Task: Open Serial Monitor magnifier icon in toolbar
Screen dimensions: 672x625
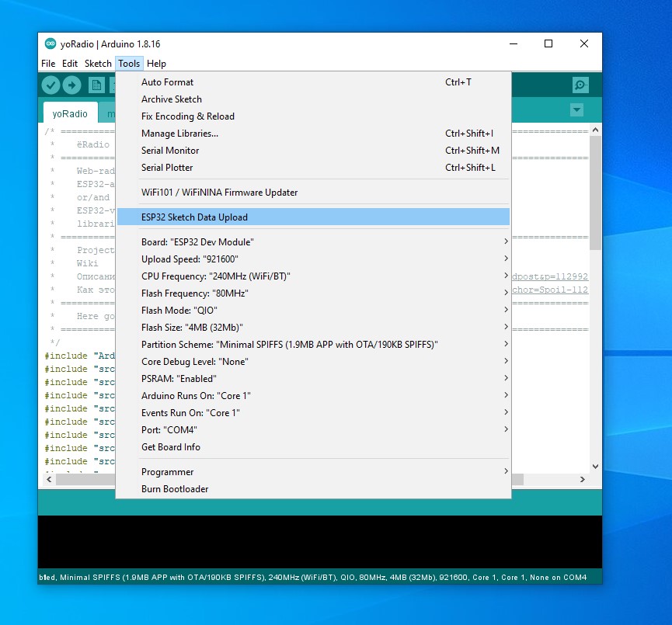Action: coord(580,85)
